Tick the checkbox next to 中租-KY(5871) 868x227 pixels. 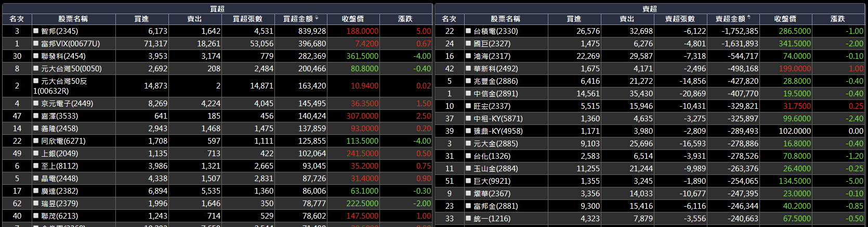coord(468,118)
